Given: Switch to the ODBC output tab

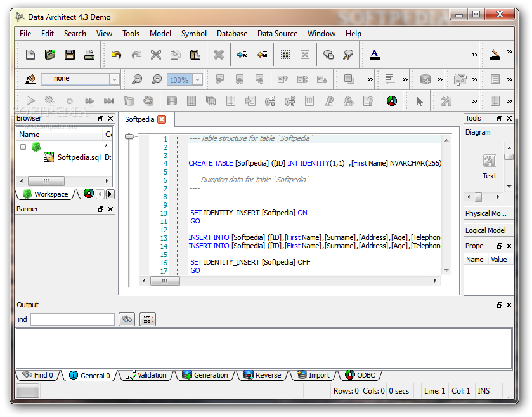Looking at the screenshot, I should (360, 375).
